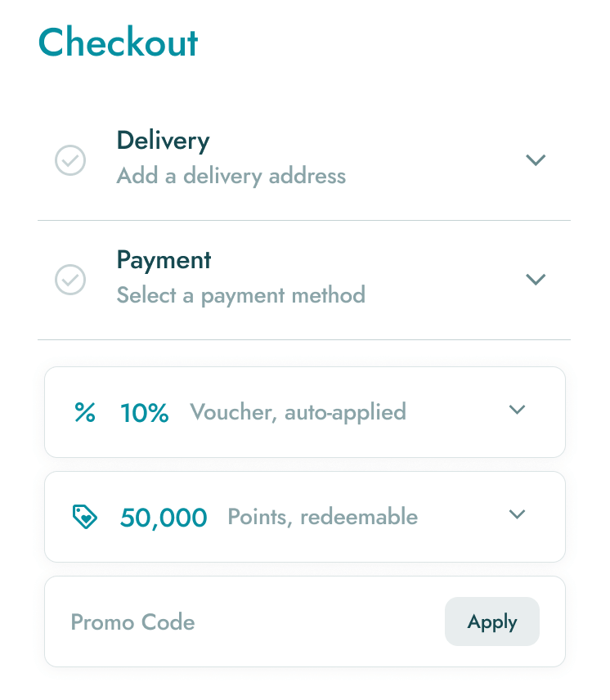Click the divider line between Delivery and Payment
Screen dimensions: 610x700
pyautogui.click(x=304, y=220)
